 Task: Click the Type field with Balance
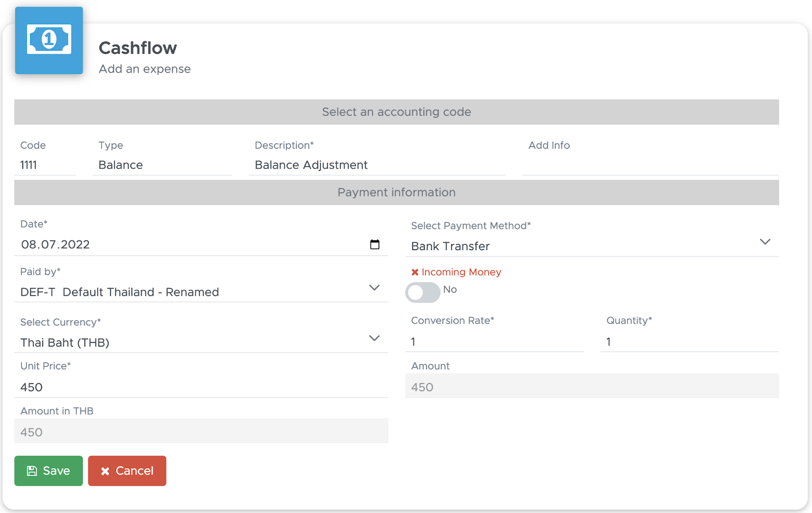coord(162,165)
